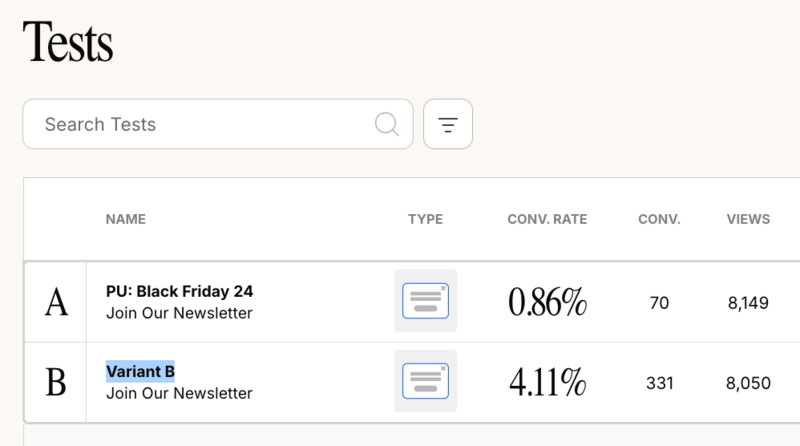This screenshot has height=446, width=800.
Task: Open the highlighted Variant B name
Action: [x=140, y=371]
